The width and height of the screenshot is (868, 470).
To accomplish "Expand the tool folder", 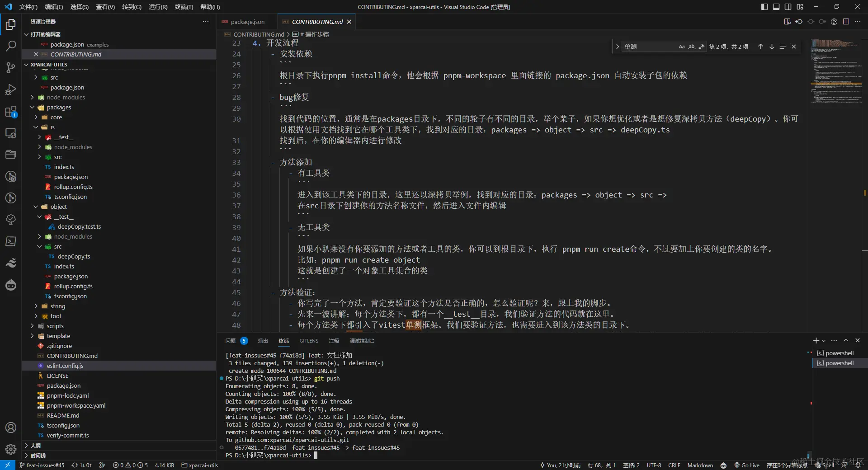I will [56, 316].
